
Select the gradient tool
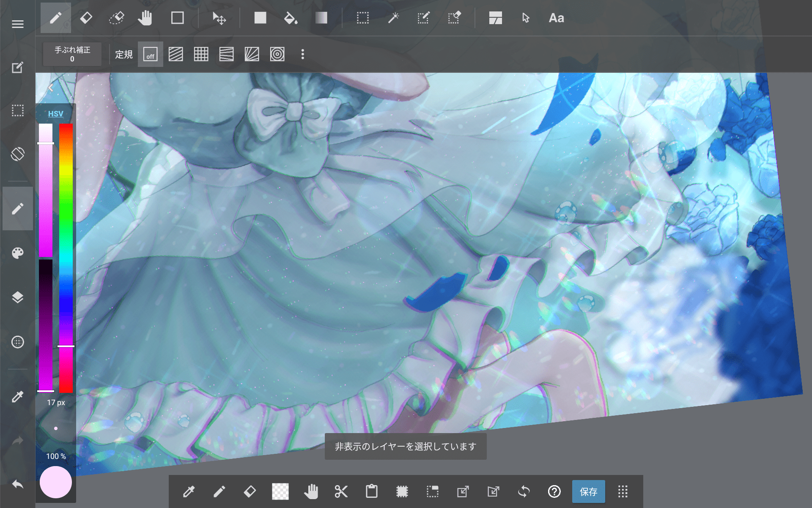tap(321, 18)
